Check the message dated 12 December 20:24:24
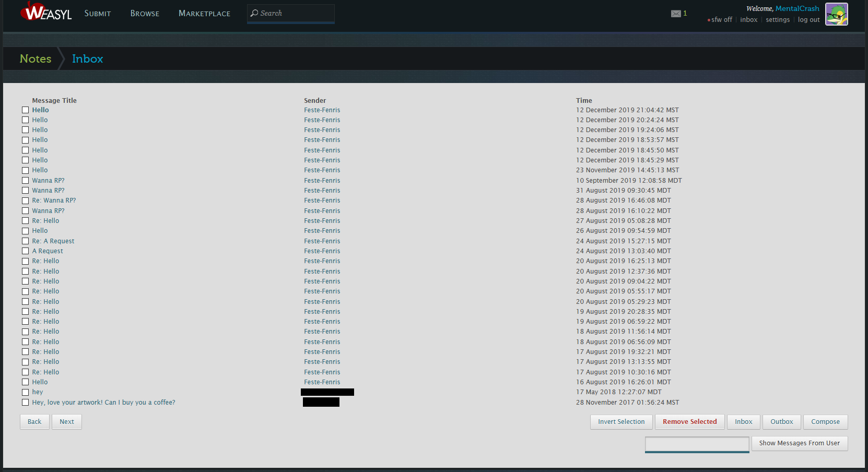The height and width of the screenshot is (472, 868). 25,120
